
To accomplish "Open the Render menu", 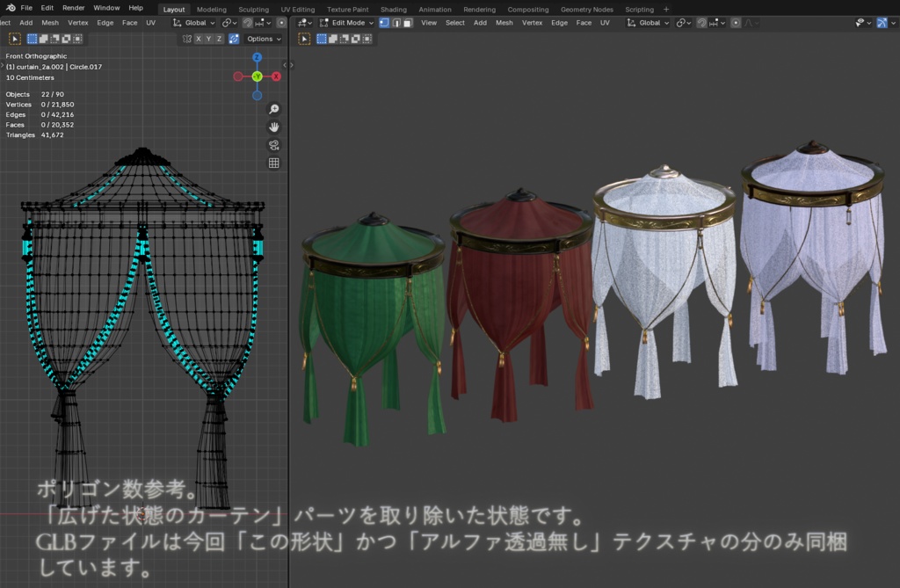I will [73, 8].
